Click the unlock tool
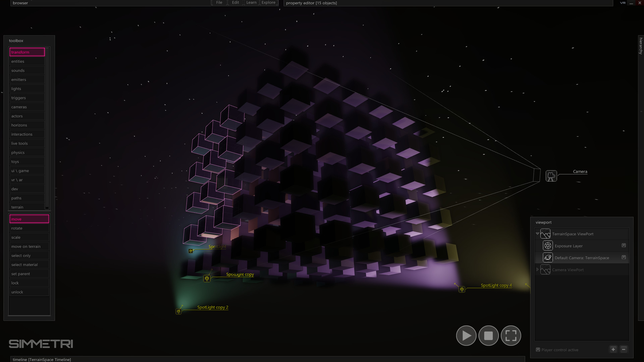 click(29, 292)
